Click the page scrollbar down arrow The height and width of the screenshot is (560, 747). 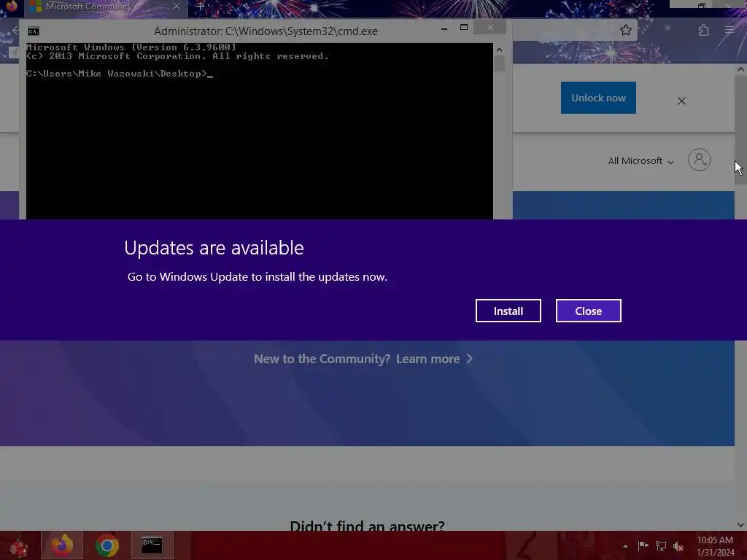pos(740,525)
